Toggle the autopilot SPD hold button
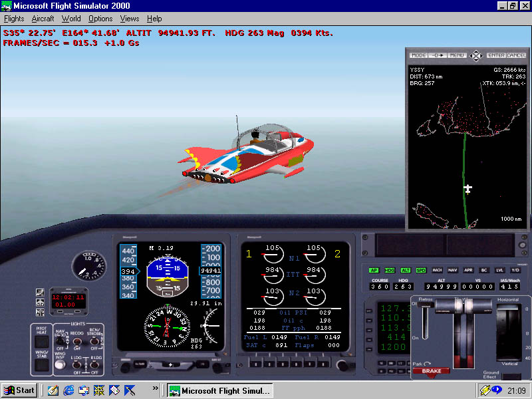This screenshot has height=399, width=532. 421,271
